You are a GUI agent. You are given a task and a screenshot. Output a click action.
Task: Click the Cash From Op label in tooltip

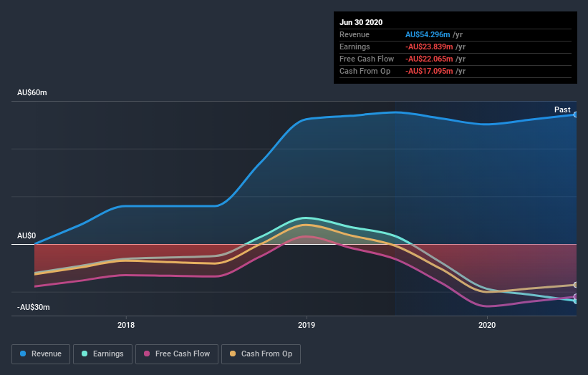click(x=365, y=71)
